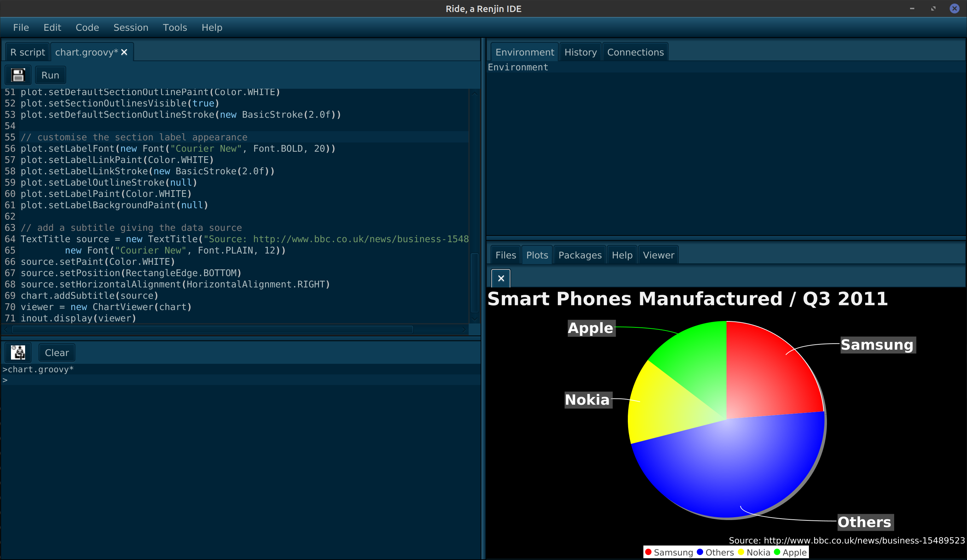The width and height of the screenshot is (967, 560).
Task: Click the editor's horizontal scrollbar thumb
Action: (x=212, y=329)
